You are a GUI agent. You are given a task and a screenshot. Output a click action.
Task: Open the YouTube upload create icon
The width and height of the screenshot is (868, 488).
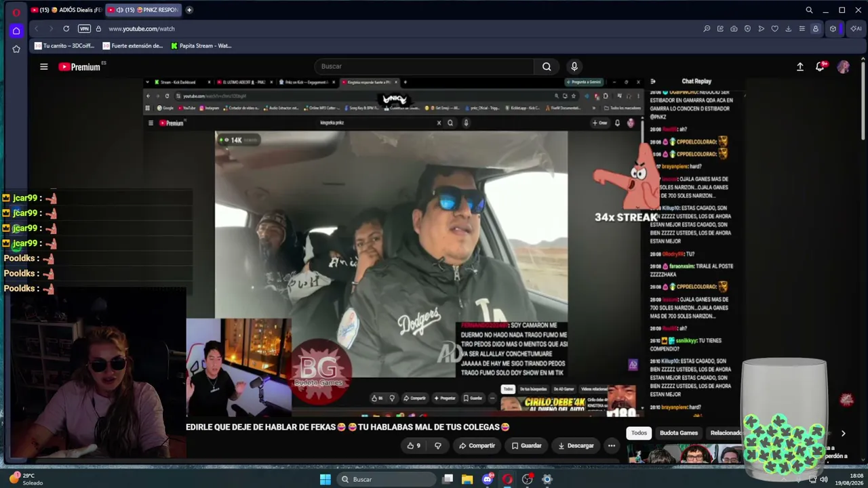[x=800, y=66]
